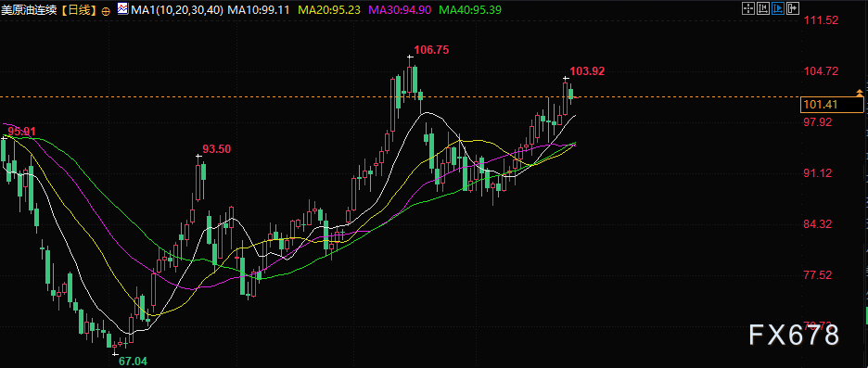Click the 77.52 axis price value

click(818, 275)
